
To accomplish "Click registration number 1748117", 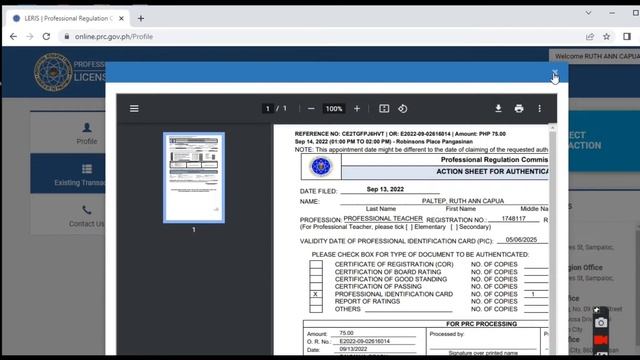I will pyautogui.click(x=513, y=219).
